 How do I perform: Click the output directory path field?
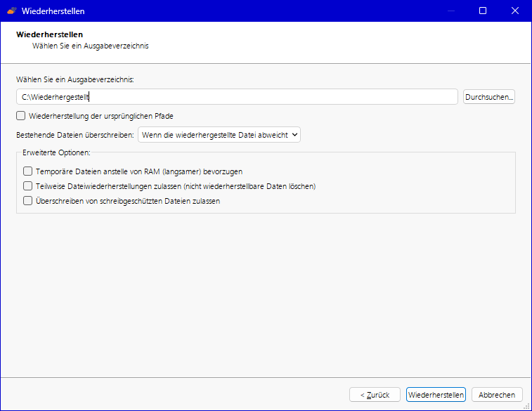pos(237,97)
